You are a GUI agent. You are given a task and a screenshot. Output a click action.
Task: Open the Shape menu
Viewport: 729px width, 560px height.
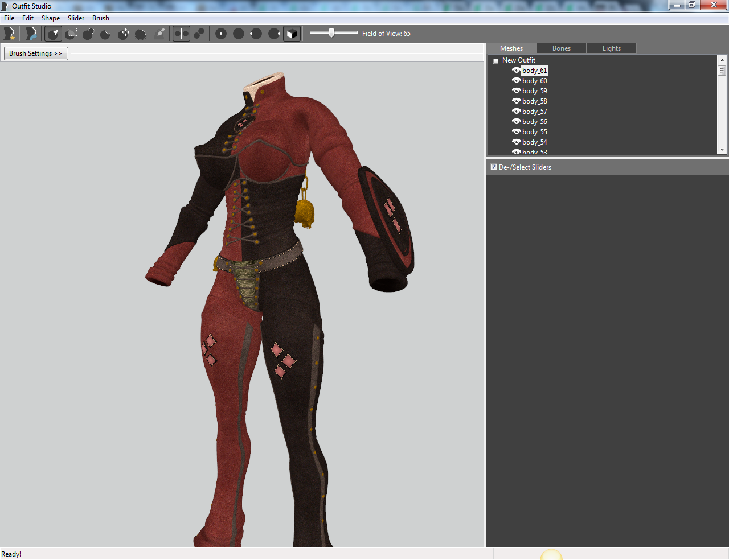tap(51, 18)
